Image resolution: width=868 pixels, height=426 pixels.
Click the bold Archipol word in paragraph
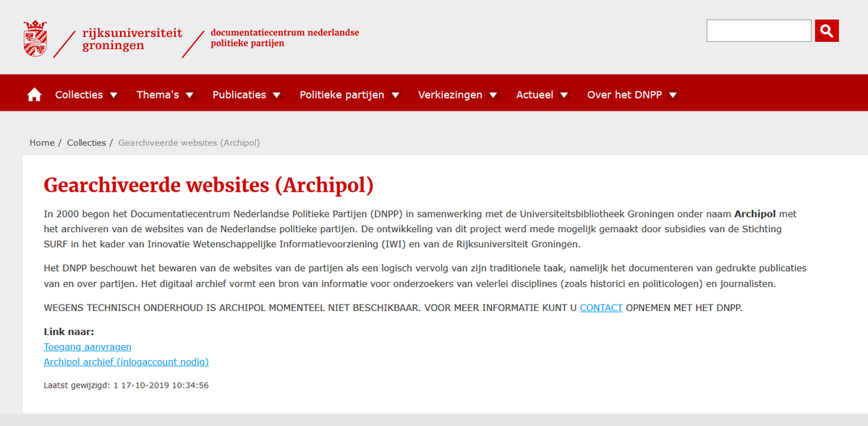pos(757,214)
